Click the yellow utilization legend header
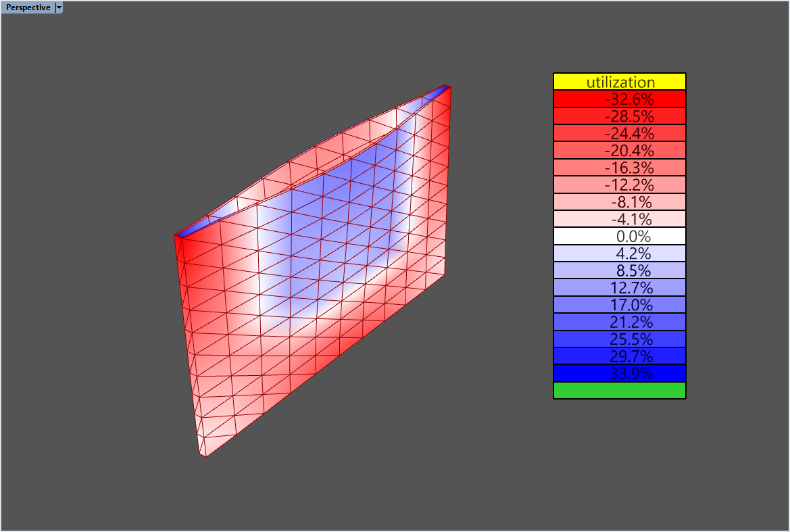The width and height of the screenshot is (790, 532). [x=619, y=82]
